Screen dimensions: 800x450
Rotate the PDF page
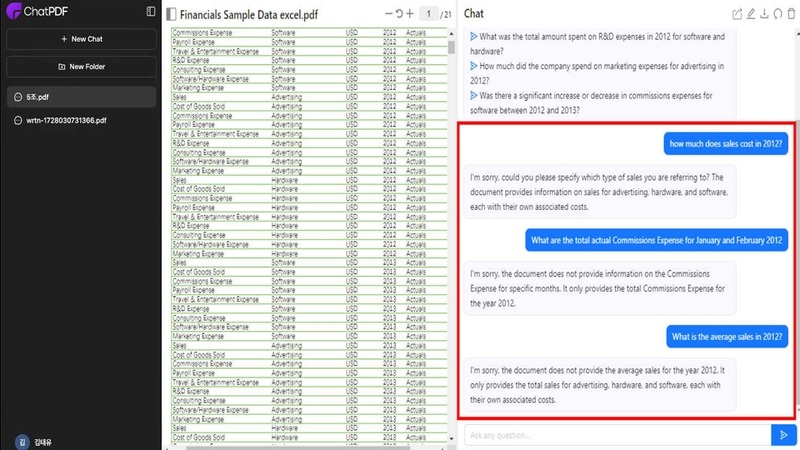click(399, 13)
